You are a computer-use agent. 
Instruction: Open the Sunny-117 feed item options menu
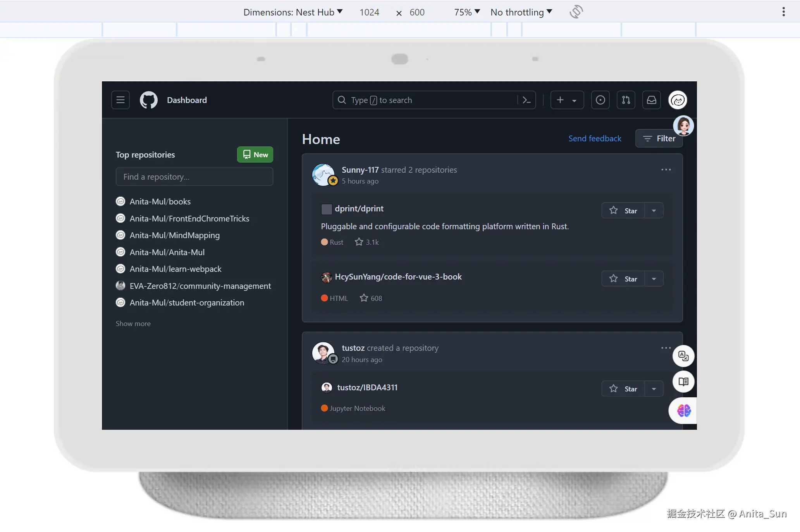666,170
